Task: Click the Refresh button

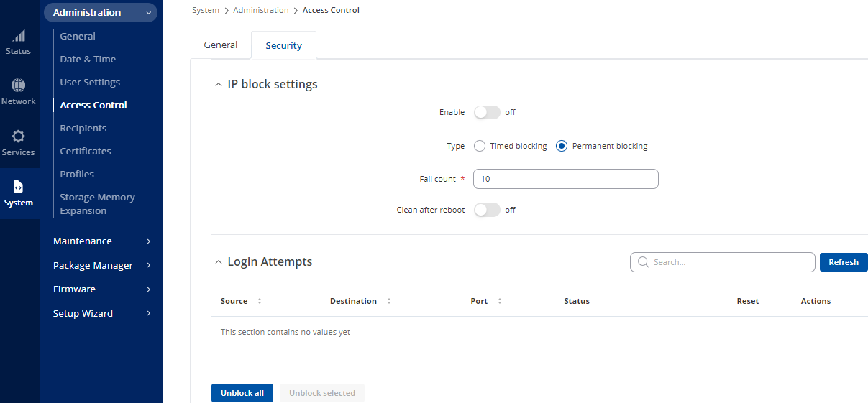Action: coord(843,262)
